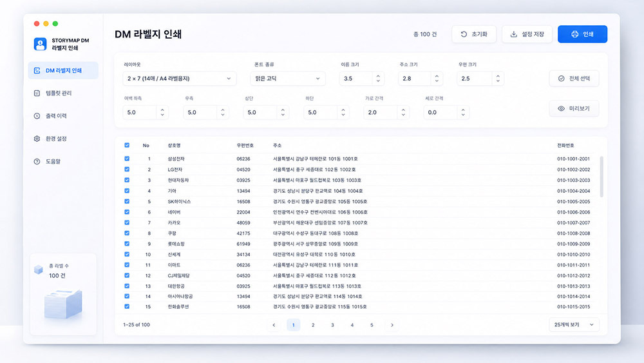Open the DM 라벨지 인쇄 sidebar menu
This screenshot has height=363, width=644.
click(63, 70)
